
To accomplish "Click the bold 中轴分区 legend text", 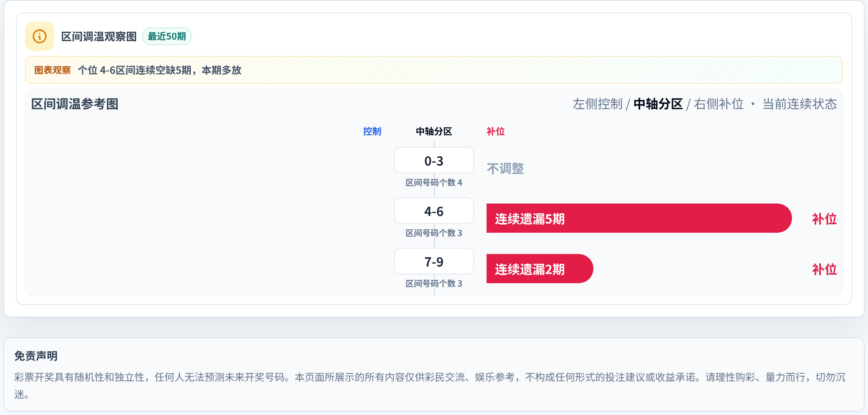I will [658, 104].
